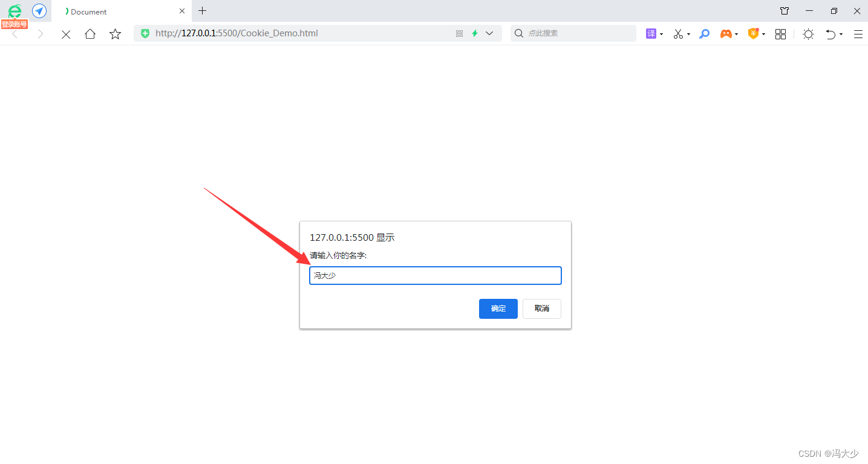The height and width of the screenshot is (464, 868).
Task: Stop page loading with the X button
Action: (66, 34)
